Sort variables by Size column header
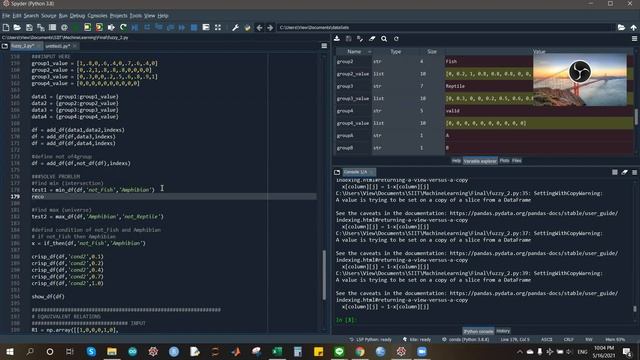640x360 pixels. 432,51
